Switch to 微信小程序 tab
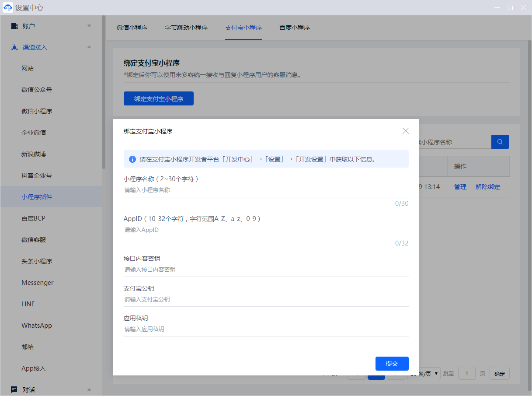532x396 pixels. pyautogui.click(x=132, y=28)
